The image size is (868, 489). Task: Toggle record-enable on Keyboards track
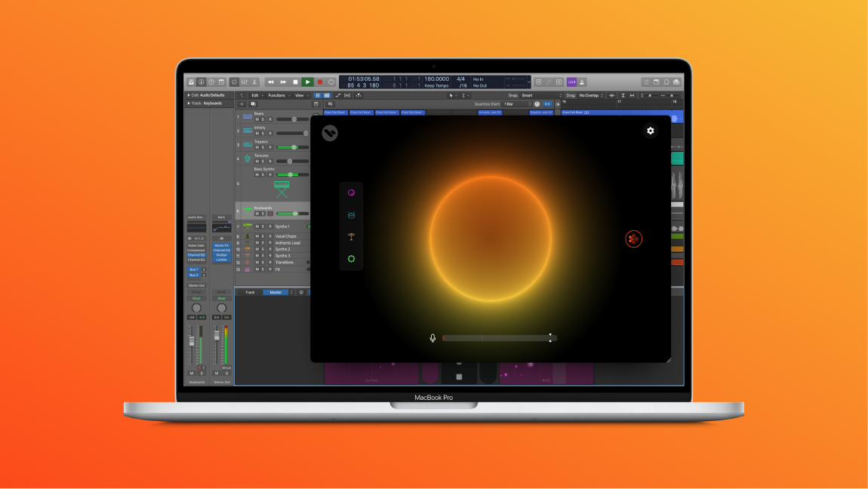pos(270,214)
